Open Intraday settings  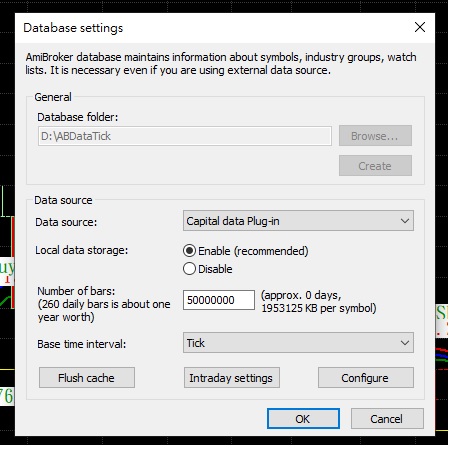(x=232, y=378)
